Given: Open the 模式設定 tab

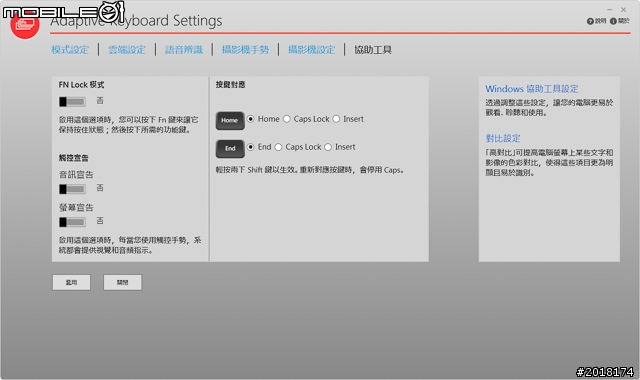Looking at the screenshot, I should pos(70,50).
